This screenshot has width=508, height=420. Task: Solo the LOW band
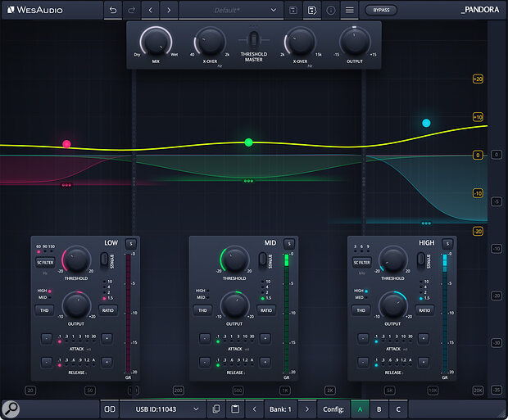click(131, 243)
